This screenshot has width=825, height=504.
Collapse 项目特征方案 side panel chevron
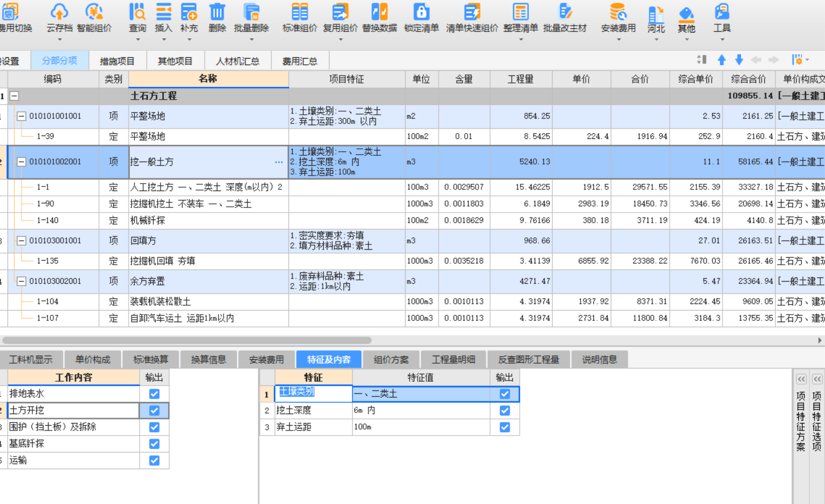coord(801,379)
